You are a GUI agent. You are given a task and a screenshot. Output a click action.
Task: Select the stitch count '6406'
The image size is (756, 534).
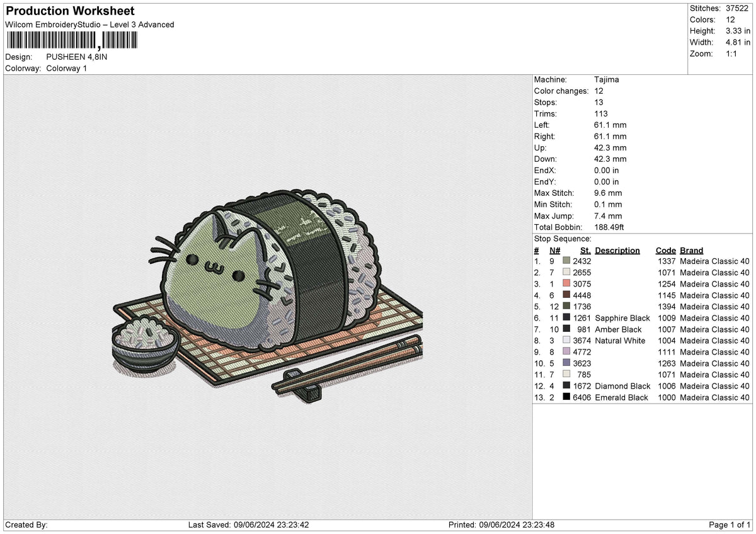(x=582, y=397)
